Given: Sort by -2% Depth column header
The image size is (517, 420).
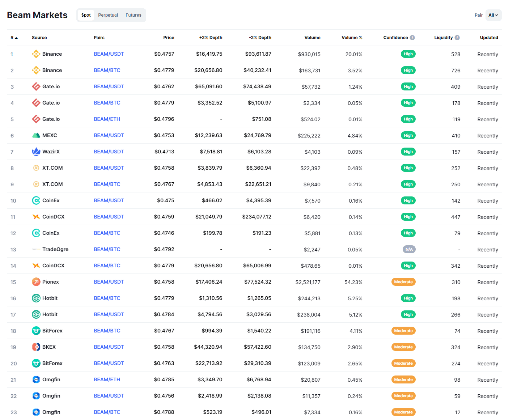Looking at the screenshot, I should pos(260,38).
